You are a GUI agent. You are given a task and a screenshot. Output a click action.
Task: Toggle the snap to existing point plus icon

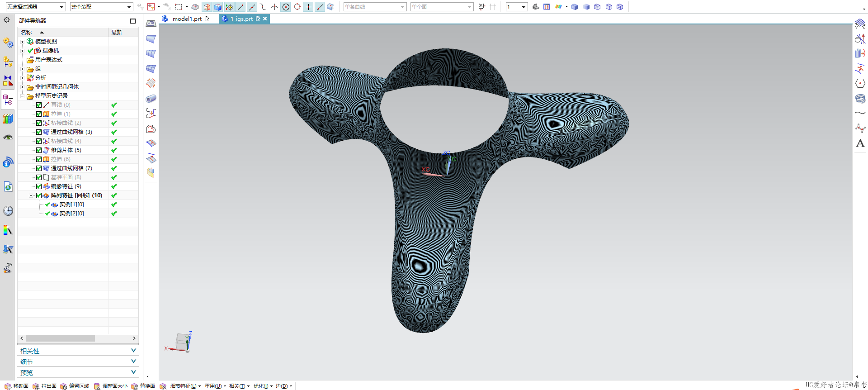click(308, 7)
